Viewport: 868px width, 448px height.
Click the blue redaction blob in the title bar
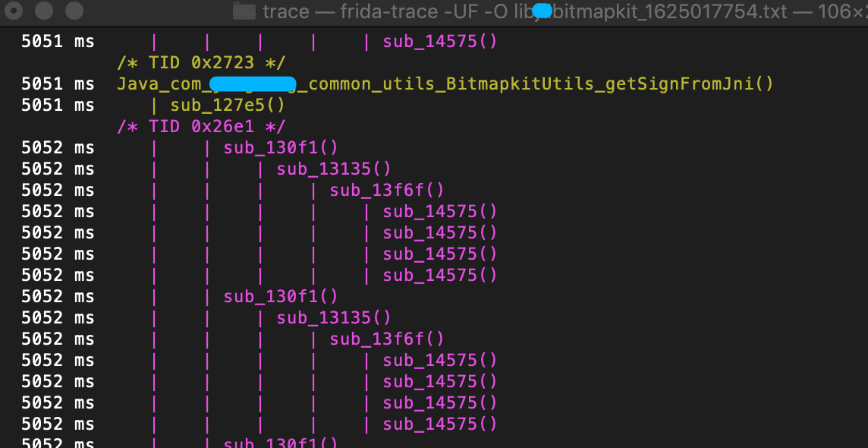click(x=542, y=11)
